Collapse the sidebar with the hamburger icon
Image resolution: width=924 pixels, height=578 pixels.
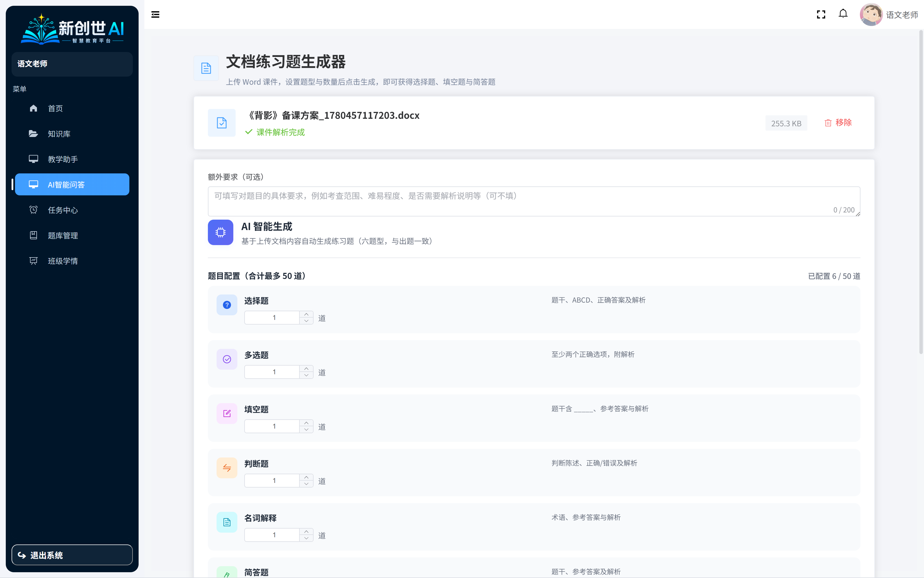pyautogui.click(x=155, y=14)
